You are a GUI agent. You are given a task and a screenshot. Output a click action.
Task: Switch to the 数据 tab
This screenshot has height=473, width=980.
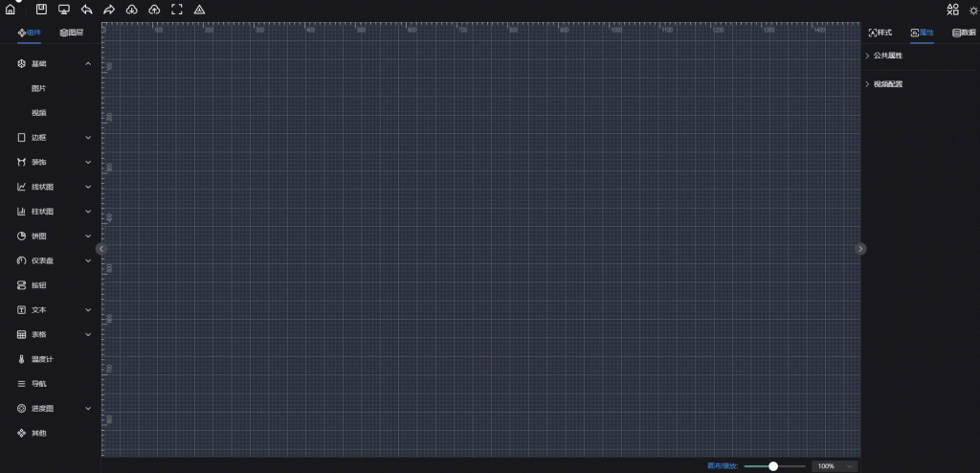click(x=964, y=33)
